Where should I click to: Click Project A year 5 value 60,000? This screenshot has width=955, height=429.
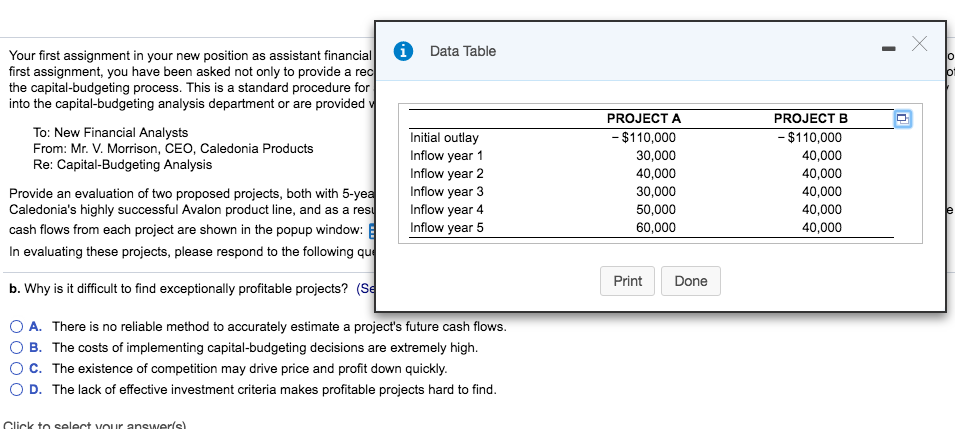(x=655, y=228)
